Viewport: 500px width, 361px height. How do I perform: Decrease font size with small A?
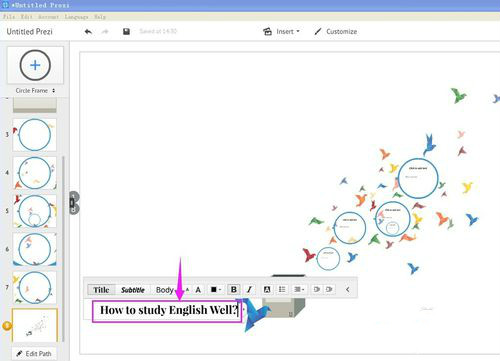pos(187,290)
